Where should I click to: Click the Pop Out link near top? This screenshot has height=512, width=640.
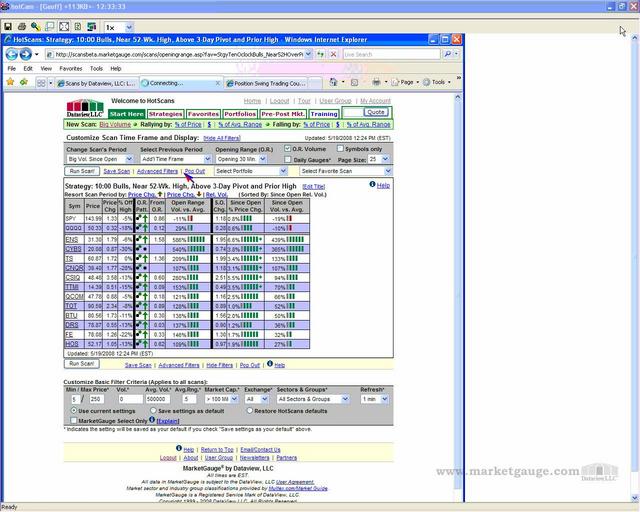[195, 171]
